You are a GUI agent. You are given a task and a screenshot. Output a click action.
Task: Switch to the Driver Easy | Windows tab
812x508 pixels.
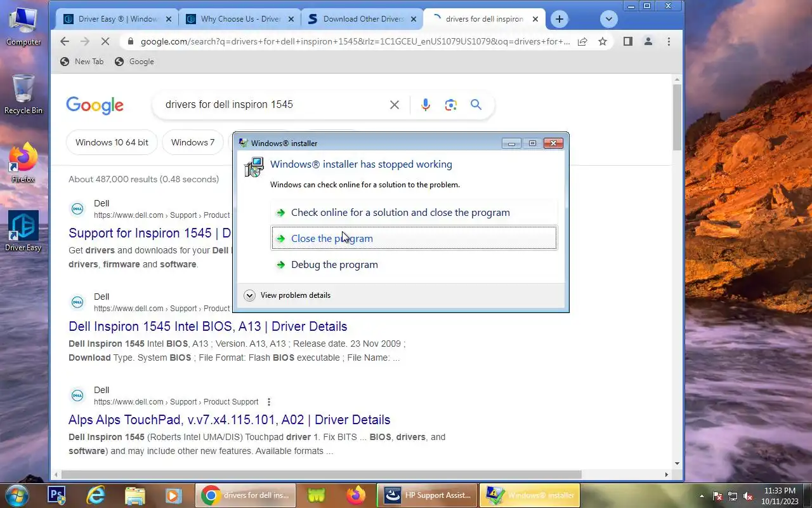point(117,19)
